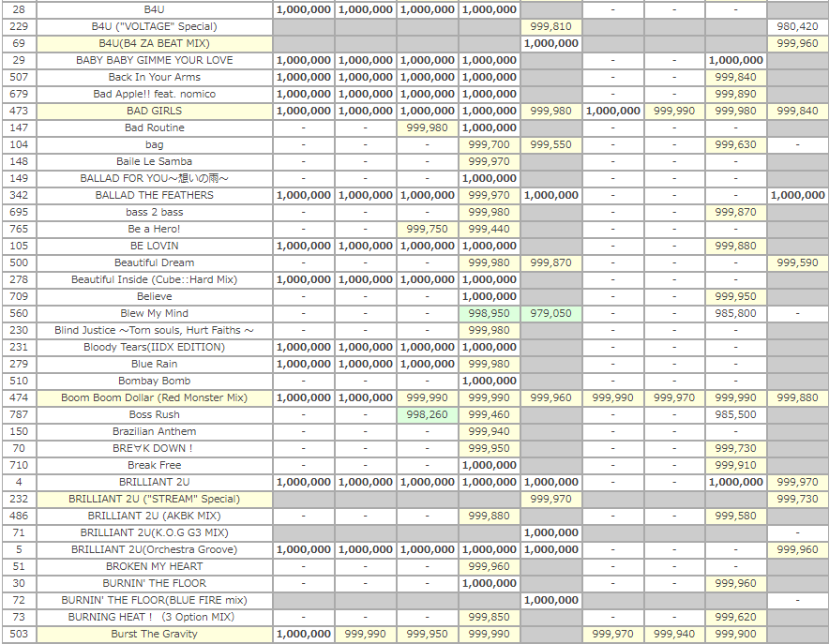Click song title B4U(B4 ZA BEAT MIX)
Viewport: 829px width, 644px height.
coord(154,43)
